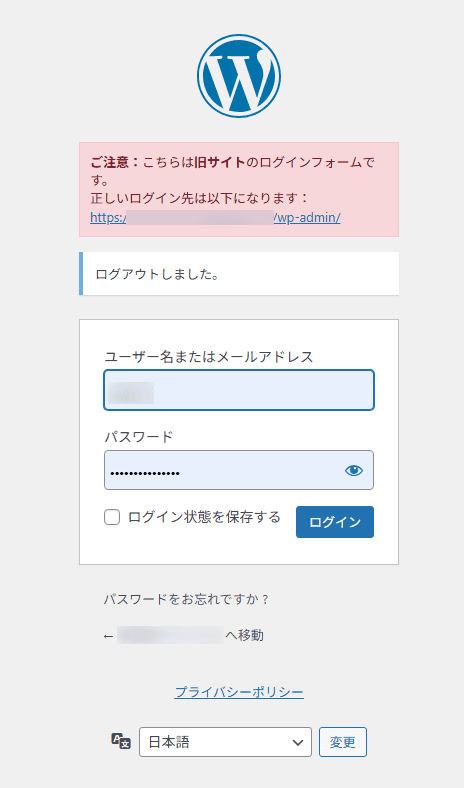The width and height of the screenshot is (464, 788).
Task: Click the pink ご注意 warning notice box
Action: point(239,189)
